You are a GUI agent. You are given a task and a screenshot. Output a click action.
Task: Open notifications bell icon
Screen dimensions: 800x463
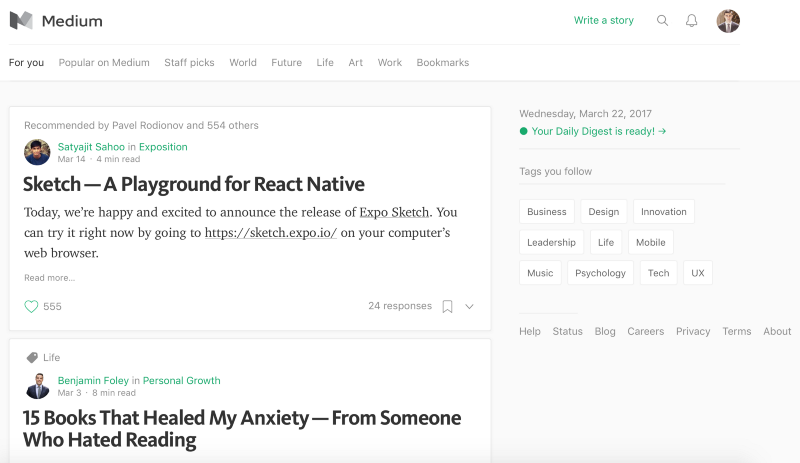coord(691,20)
